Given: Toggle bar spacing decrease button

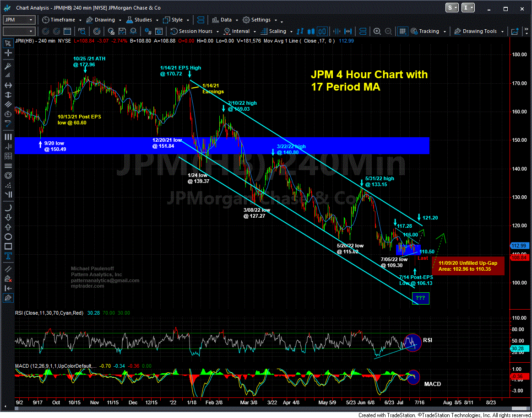Looking at the screenshot, I should (337, 31).
